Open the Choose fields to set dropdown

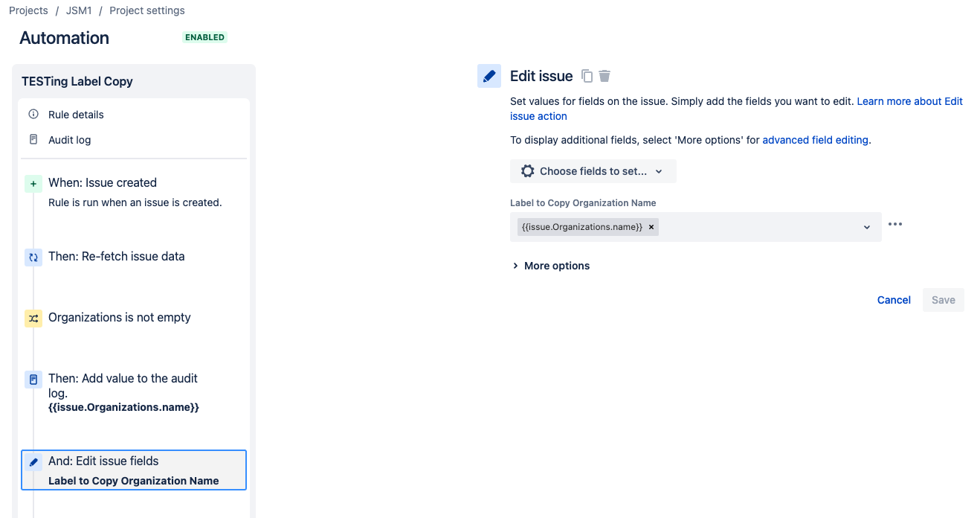click(x=593, y=171)
